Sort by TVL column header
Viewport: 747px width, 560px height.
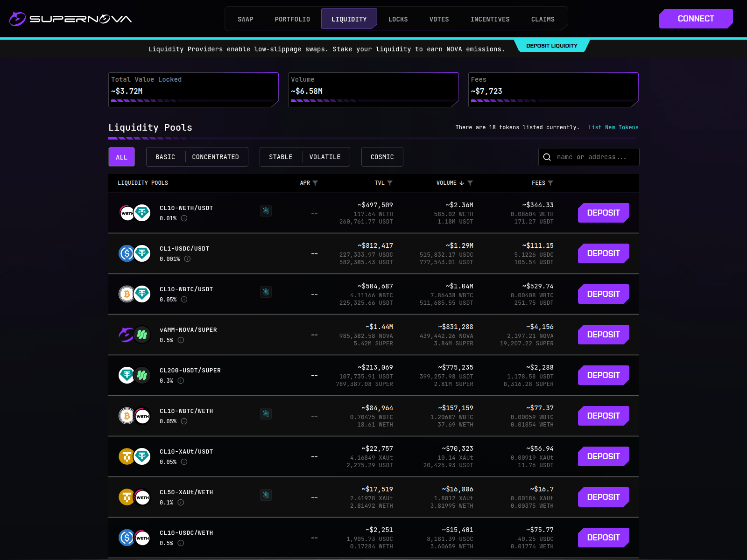point(380,183)
